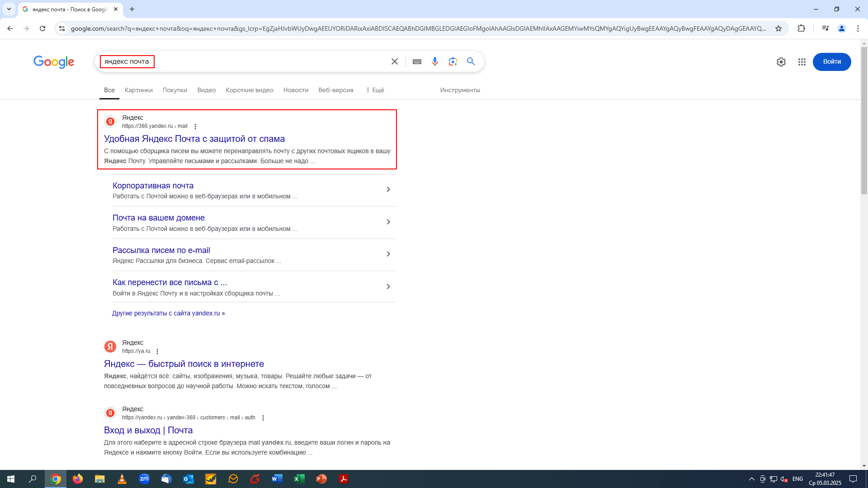Launch Firefox from the taskbar
868x488 pixels.
pos(78,479)
